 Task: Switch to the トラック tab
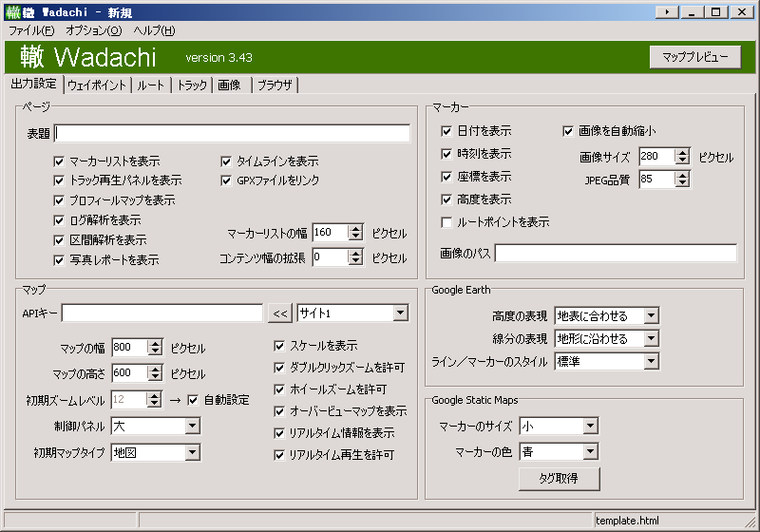click(x=192, y=85)
